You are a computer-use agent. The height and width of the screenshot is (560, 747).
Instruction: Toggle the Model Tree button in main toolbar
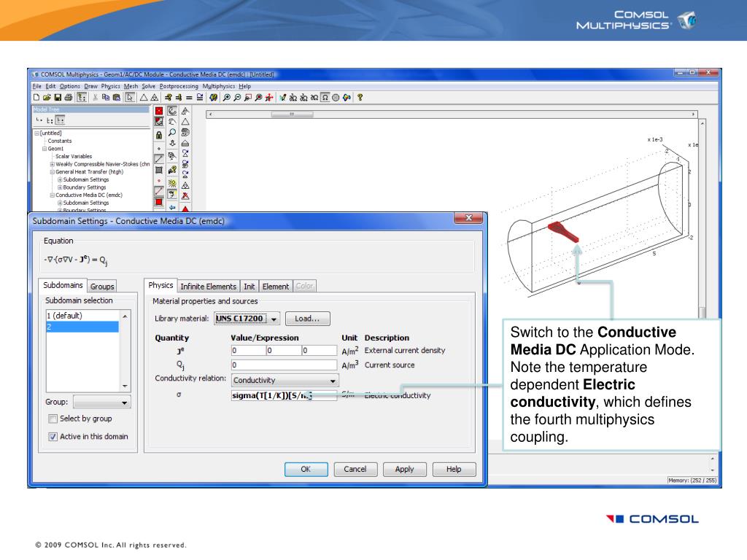[x=82, y=98]
